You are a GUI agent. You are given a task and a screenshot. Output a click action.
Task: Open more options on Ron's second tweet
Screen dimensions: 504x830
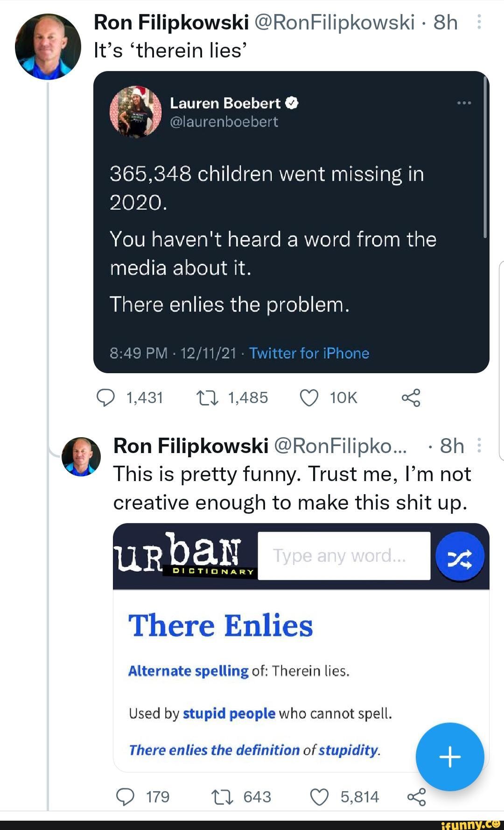coord(479,445)
